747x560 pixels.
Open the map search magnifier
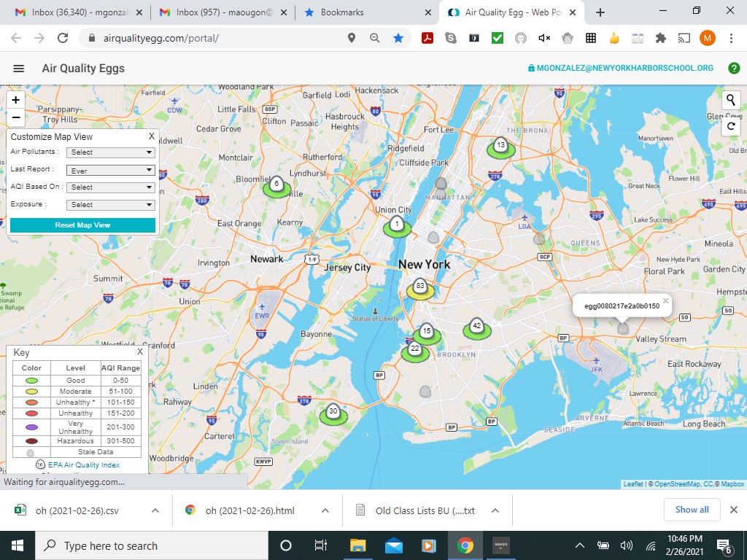[731, 101]
